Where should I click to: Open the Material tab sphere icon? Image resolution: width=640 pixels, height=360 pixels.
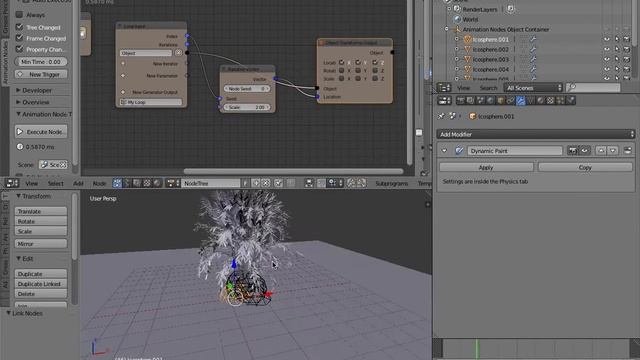click(x=541, y=100)
